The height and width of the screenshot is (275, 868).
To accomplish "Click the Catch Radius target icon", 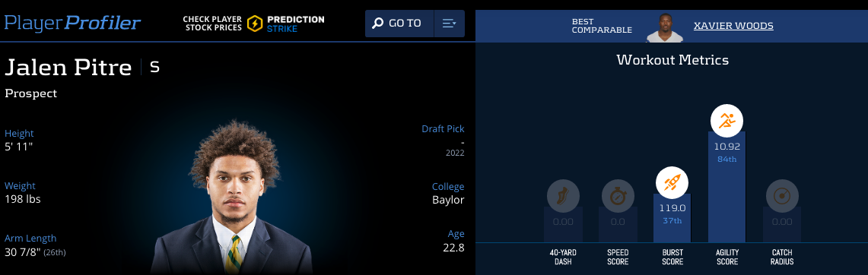I will pos(782,196).
